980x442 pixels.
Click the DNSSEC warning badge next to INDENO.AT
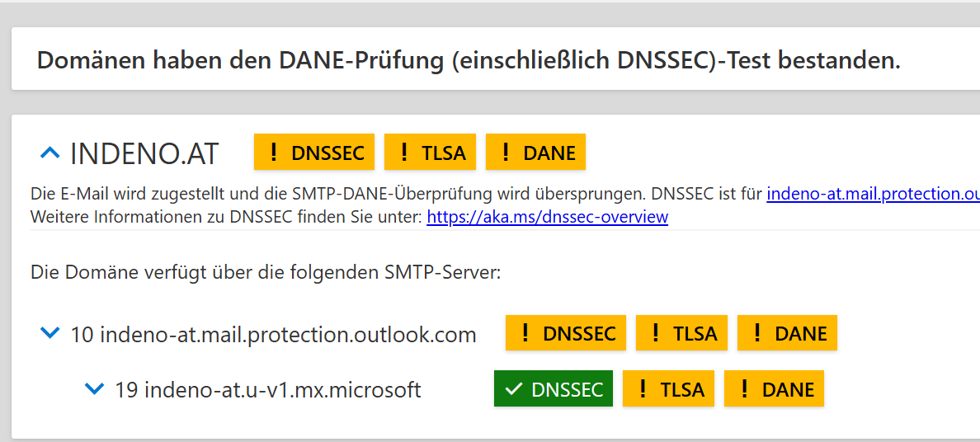tap(314, 153)
